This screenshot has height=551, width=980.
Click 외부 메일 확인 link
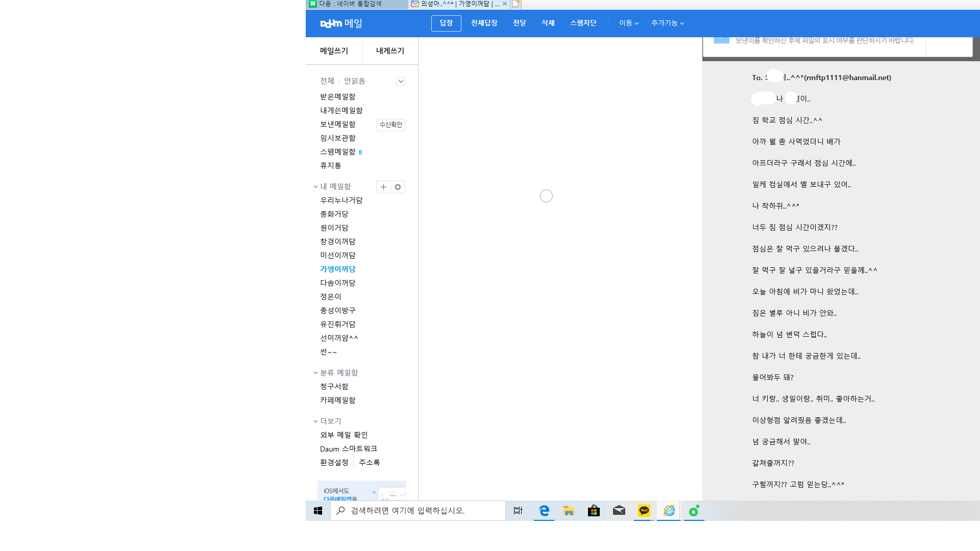point(344,435)
